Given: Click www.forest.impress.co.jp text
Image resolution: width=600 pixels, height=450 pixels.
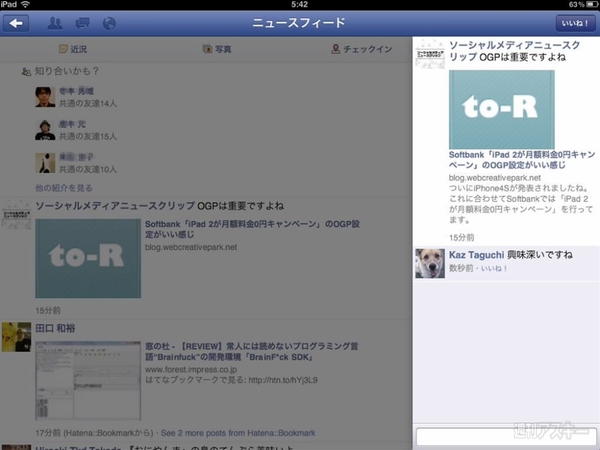Looking at the screenshot, I should tap(191, 369).
